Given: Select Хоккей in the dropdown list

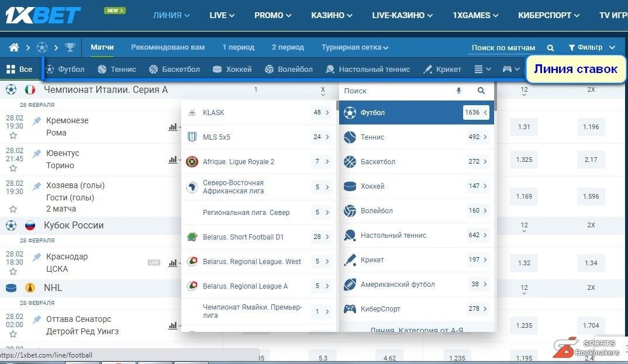Looking at the screenshot, I should (416, 186).
